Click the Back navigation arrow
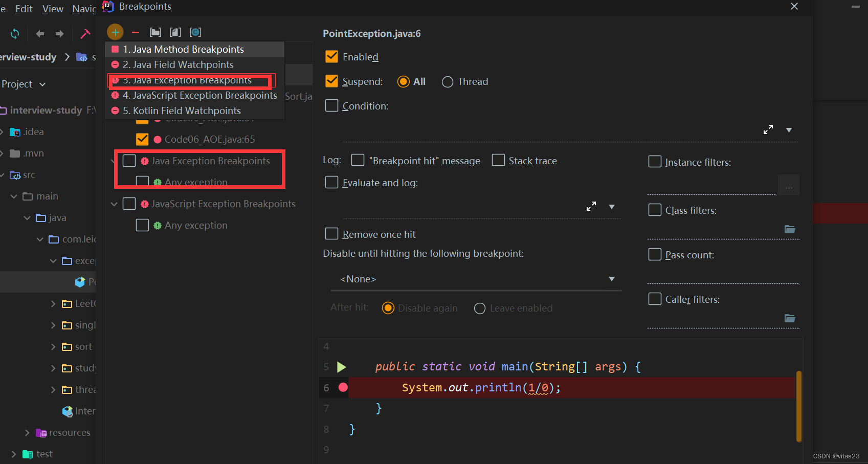Viewport: 868px width, 464px height. point(40,34)
